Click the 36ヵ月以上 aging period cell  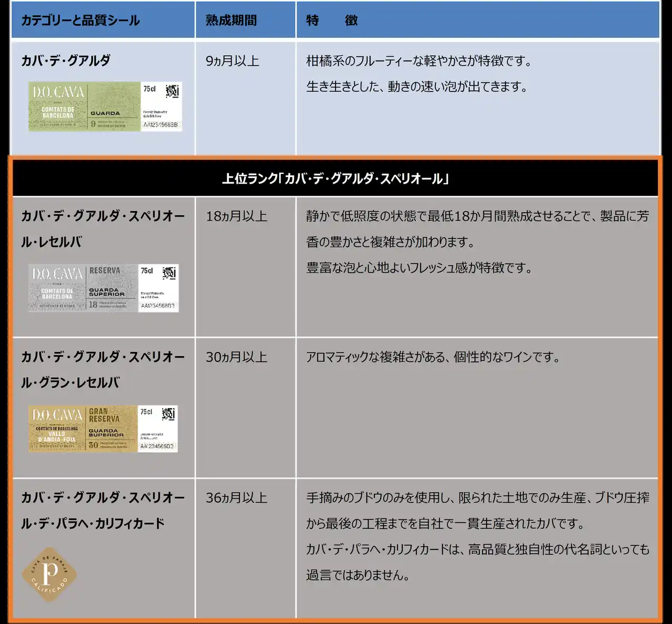pos(236,498)
